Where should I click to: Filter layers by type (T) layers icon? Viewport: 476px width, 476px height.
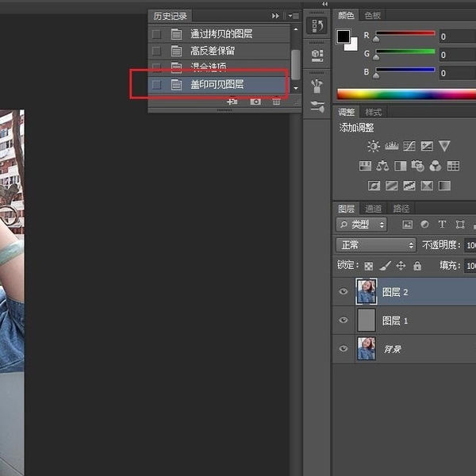[x=442, y=225]
